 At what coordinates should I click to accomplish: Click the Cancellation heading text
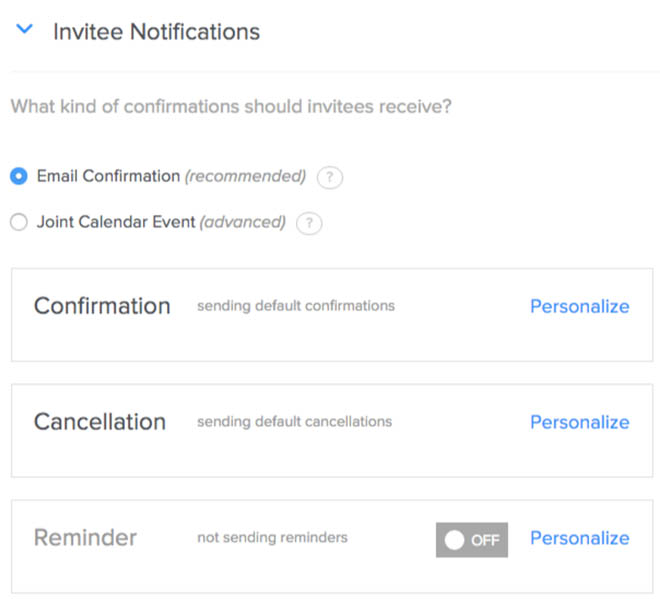click(100, 422)
